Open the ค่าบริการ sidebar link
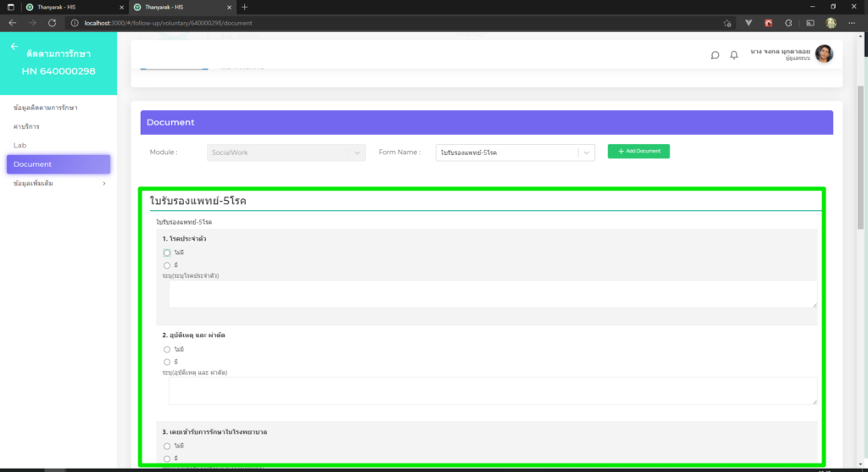Screen dimensions: 868x472 pyautogui.click(x=26, y=126)
